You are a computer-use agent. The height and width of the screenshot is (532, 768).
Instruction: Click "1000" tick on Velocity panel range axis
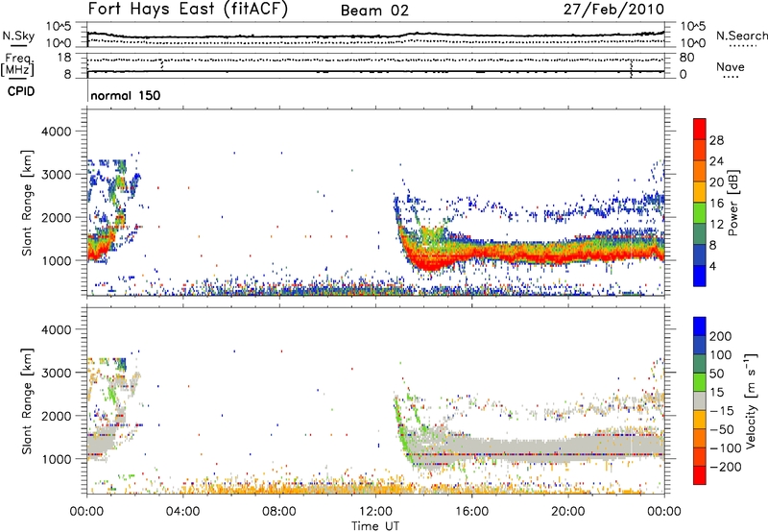pos(56,459)
